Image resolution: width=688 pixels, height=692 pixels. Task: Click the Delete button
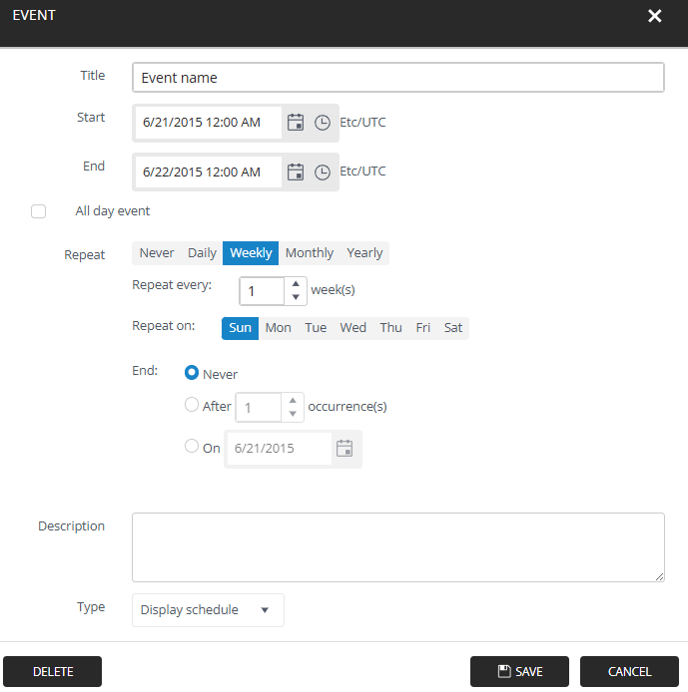click(53, 671)
